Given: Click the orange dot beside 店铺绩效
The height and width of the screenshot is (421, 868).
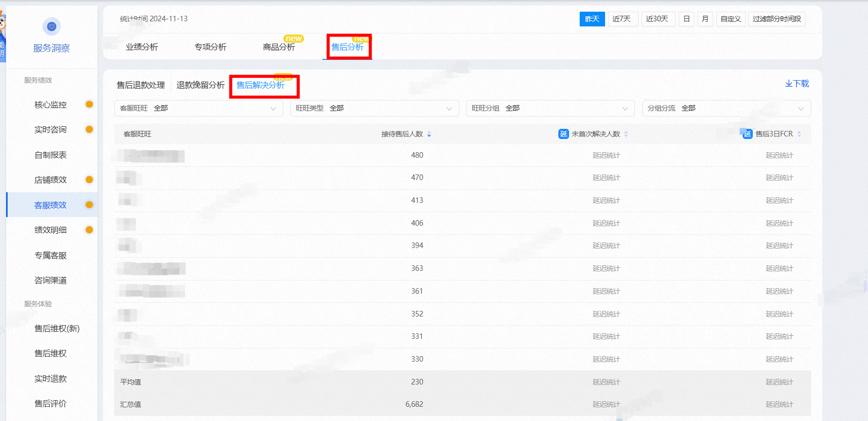Looking at the screenshot, I should [89, 180].
